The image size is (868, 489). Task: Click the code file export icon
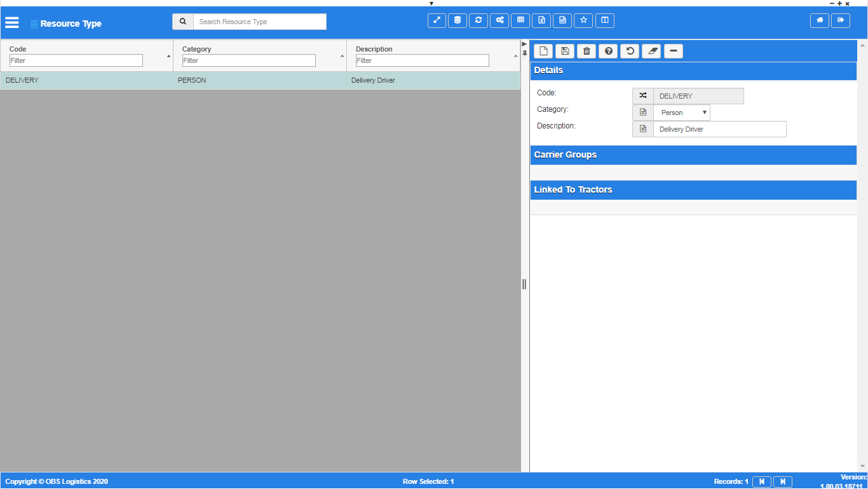(x=562, y=20)
